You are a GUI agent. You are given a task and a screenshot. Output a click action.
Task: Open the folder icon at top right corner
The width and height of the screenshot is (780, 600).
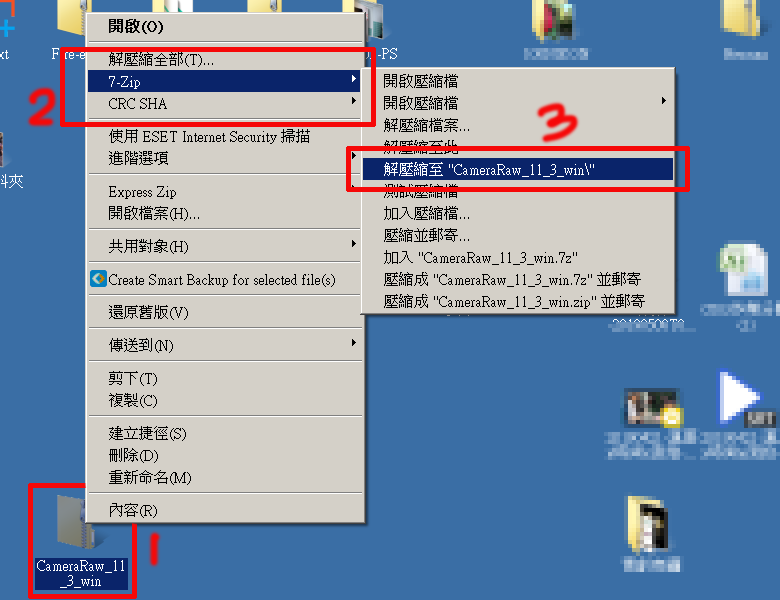coord(742,19)
